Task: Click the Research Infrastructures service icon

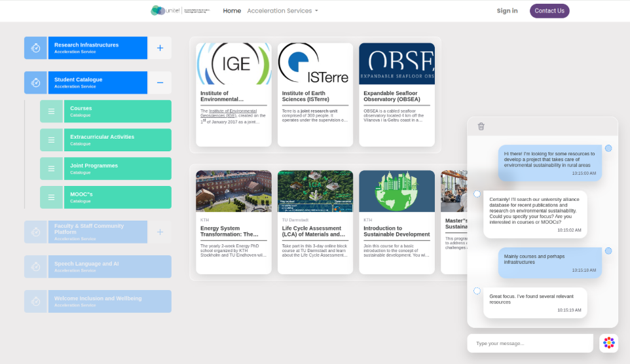Action: point(36,48)
